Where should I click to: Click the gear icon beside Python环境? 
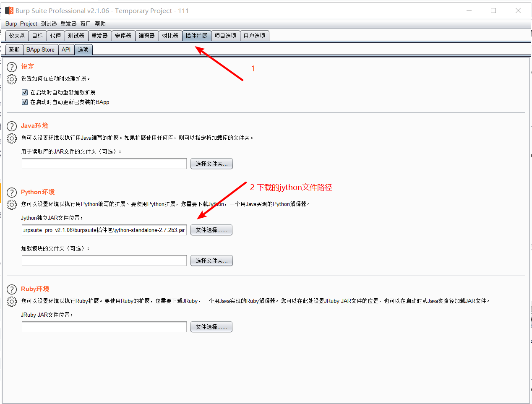11,205
